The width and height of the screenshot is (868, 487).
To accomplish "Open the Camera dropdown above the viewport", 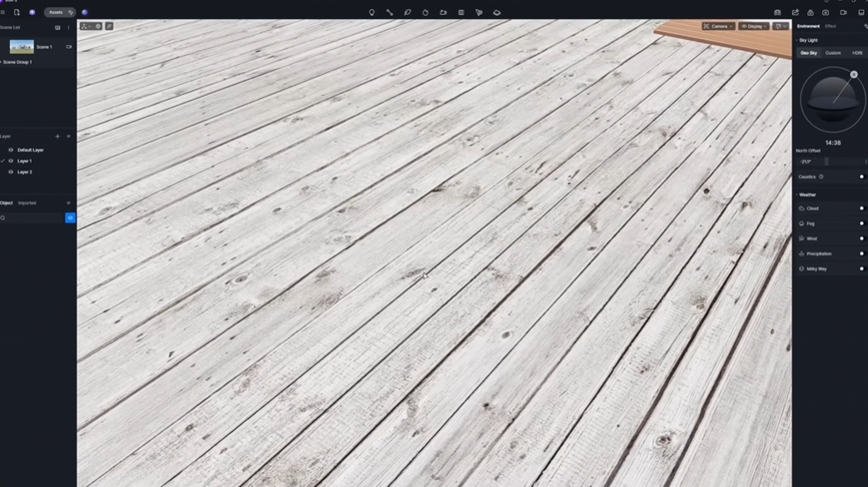I will click(x=720, y=26).
